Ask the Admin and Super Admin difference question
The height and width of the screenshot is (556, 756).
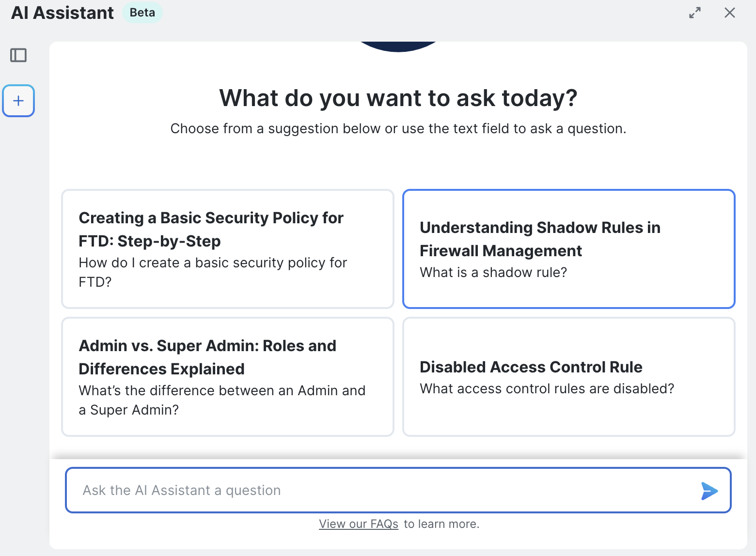click(x=222, y=400)
